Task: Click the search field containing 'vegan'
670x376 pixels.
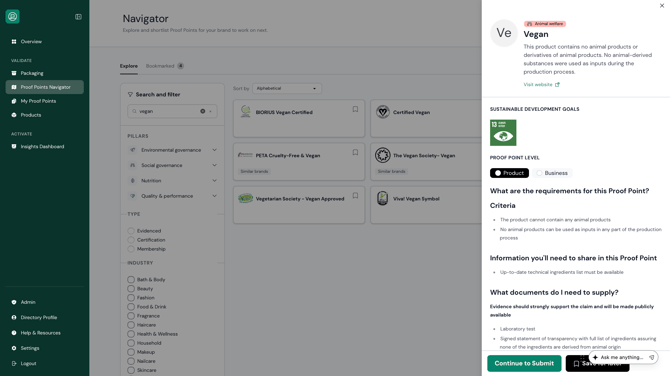Action: click(172, 111)
